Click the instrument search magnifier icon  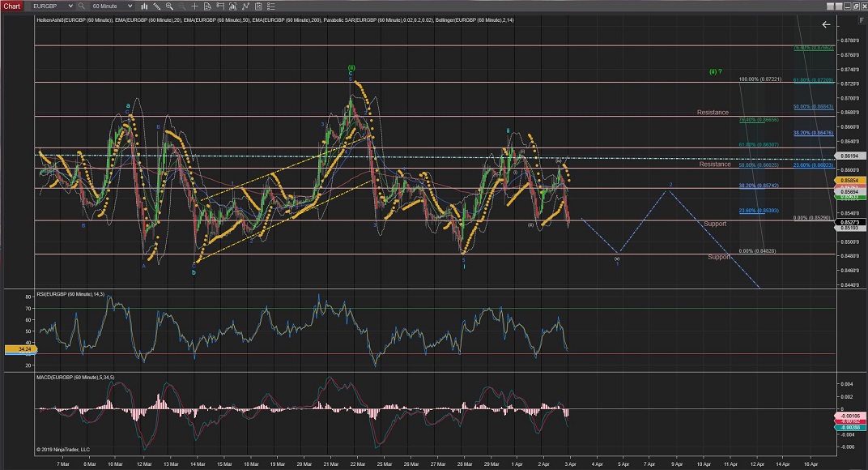click(81, 6)
